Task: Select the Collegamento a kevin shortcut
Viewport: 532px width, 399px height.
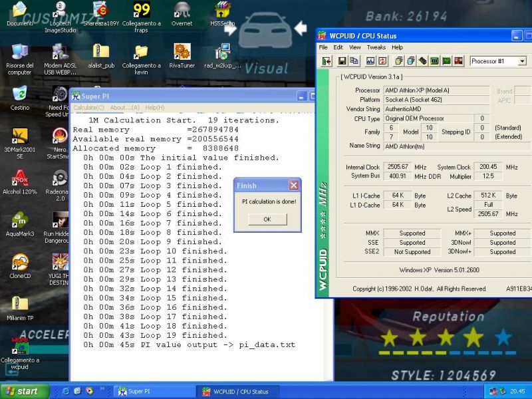Action: point(141,60)
